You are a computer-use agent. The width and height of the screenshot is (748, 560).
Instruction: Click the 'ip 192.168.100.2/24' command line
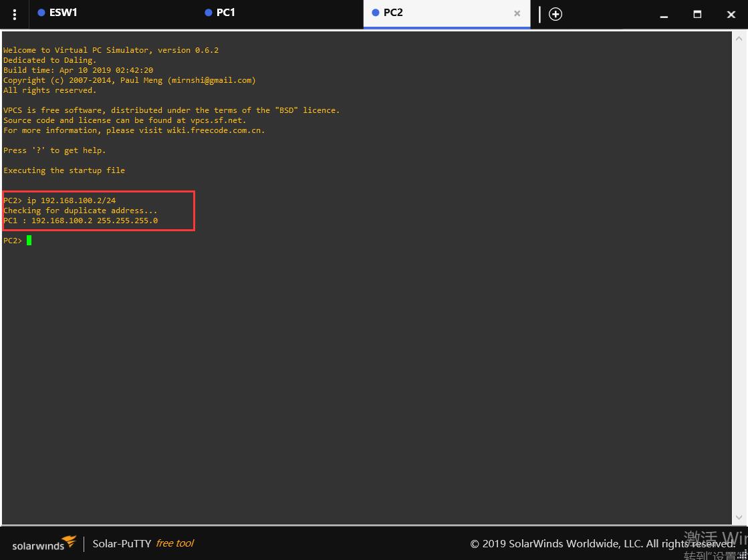(59, 200)
